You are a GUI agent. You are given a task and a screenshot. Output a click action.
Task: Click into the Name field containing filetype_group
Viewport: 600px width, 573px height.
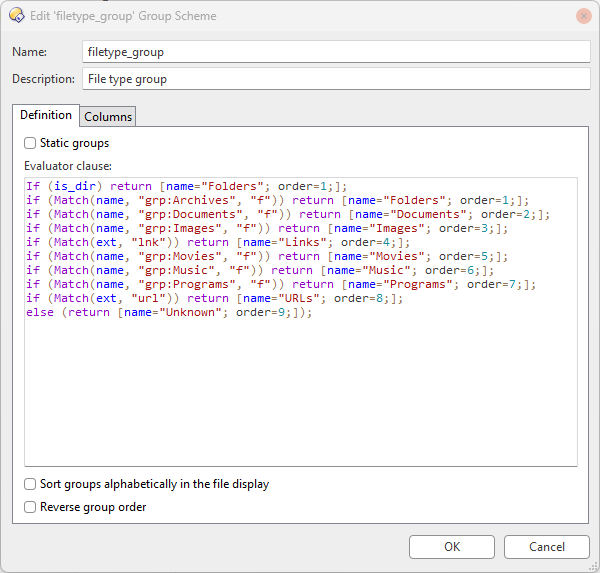click(336, 52)
